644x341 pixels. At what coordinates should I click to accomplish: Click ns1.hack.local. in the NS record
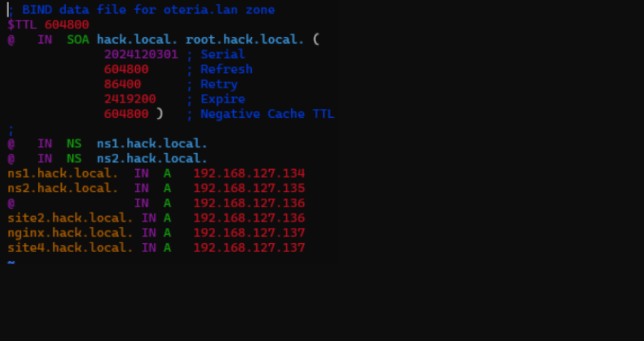[x=152, y=143]
